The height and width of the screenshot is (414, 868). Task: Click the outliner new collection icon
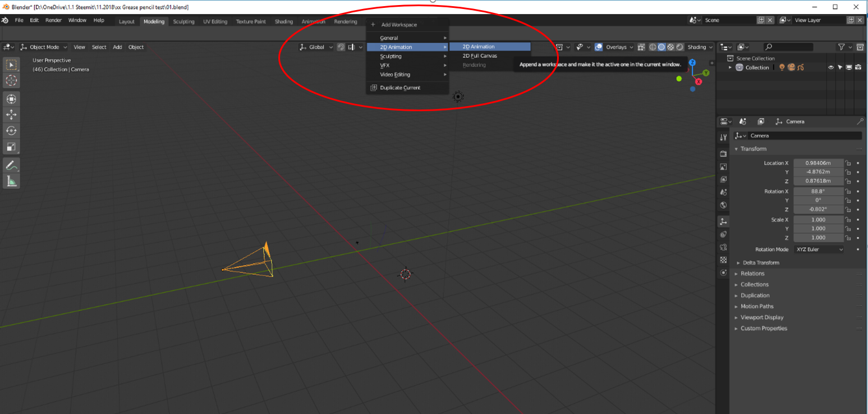pos(860,47)
